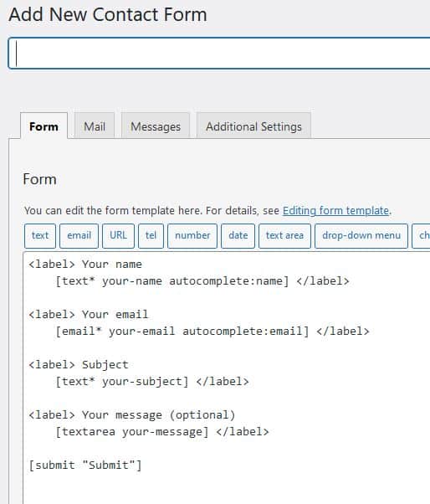Insert a text area tag
The height and width of the screenshot is (504, 430).
284,235
